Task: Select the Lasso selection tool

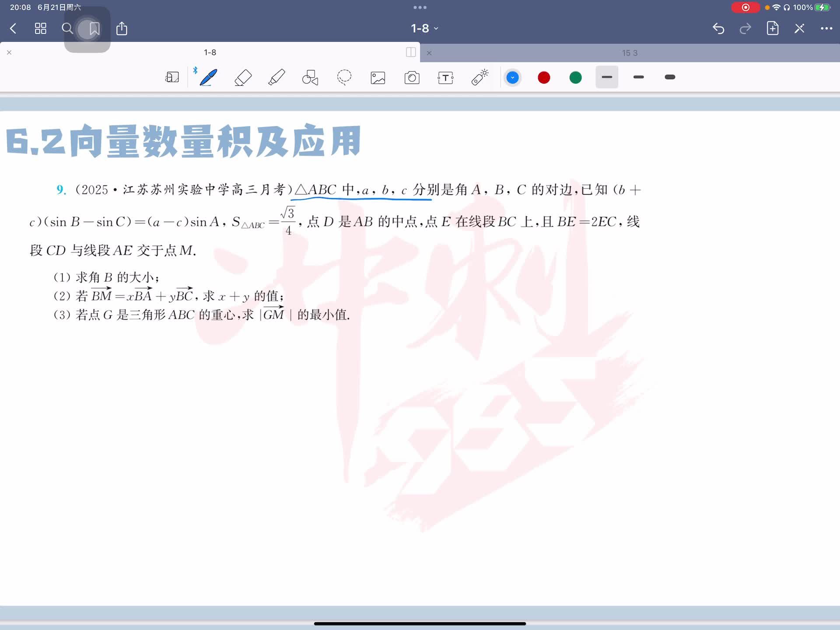Action: click(344, 77)
